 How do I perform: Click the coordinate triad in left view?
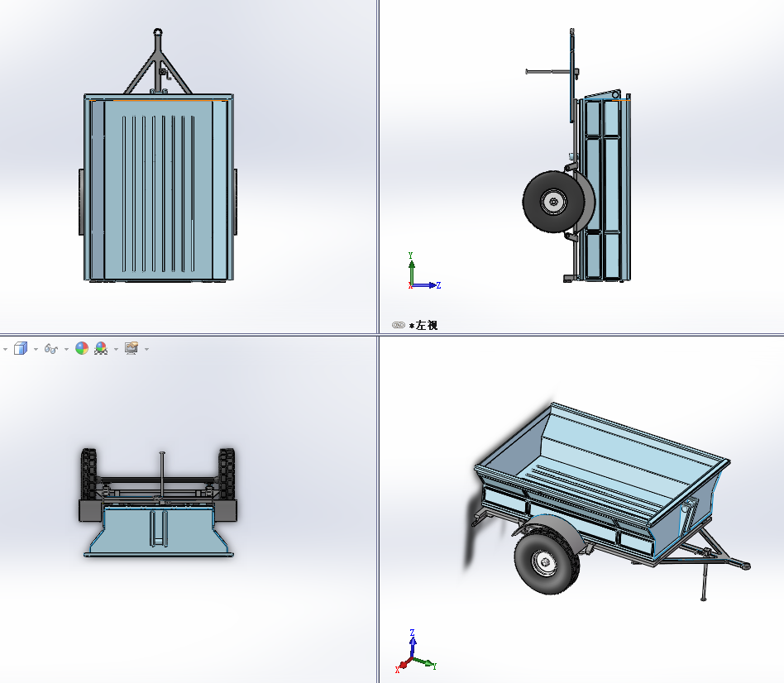point(424,270)
